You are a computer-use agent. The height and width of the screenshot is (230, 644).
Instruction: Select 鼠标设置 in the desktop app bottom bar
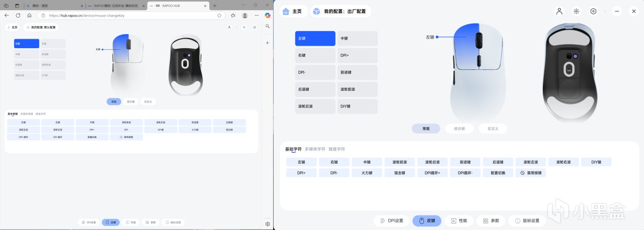526,221
